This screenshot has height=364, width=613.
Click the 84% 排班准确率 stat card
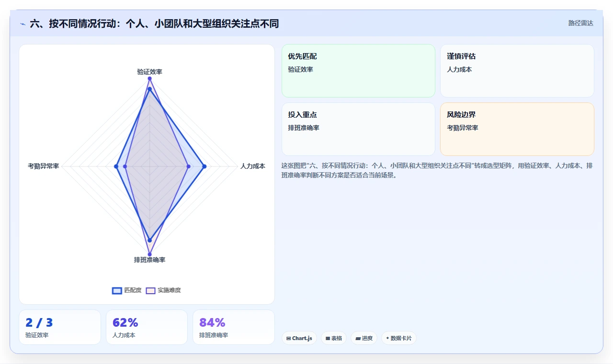pyautogui.click(x=234, y=327)
